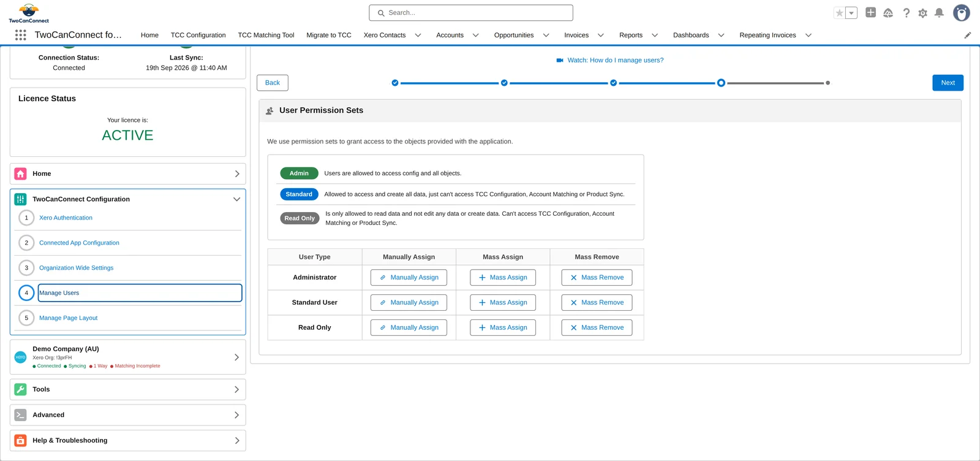Open the TCC Matching Tool tab
This screenshot has width=980, height=461.
(x=266, y=35)
